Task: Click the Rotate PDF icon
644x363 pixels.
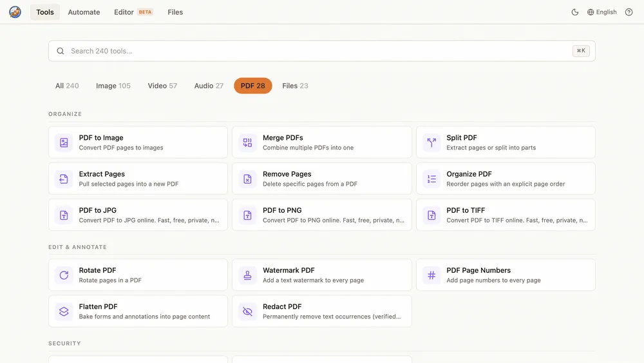Action: [64, 275]
